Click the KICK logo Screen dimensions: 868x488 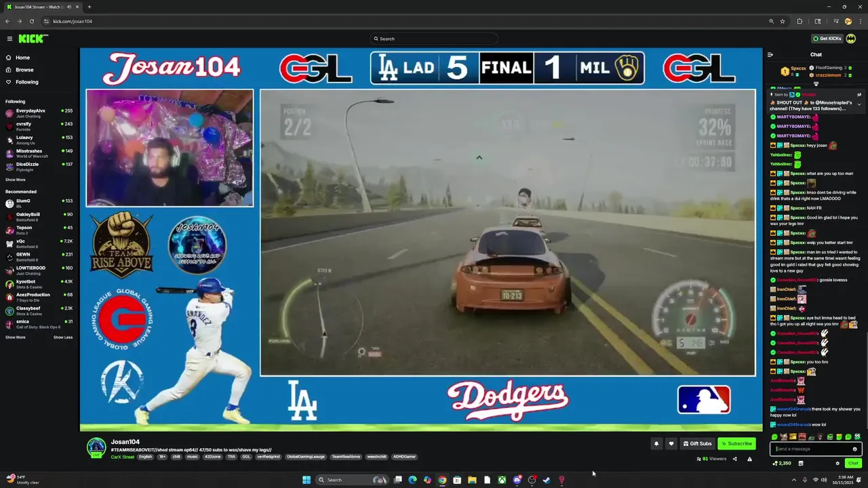(32, 39)
